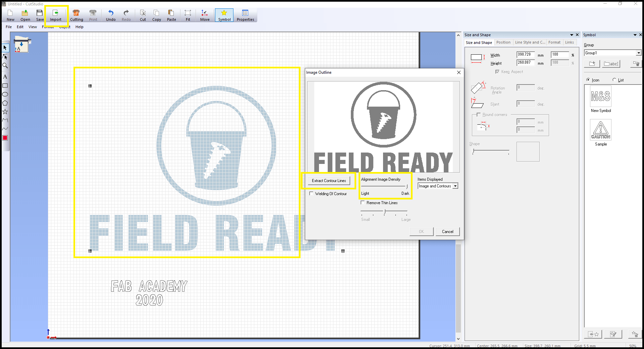The height and width of the screenshot is (349, 644).
Task: Click the Copy toolbar icon
Action: [157, 15]
